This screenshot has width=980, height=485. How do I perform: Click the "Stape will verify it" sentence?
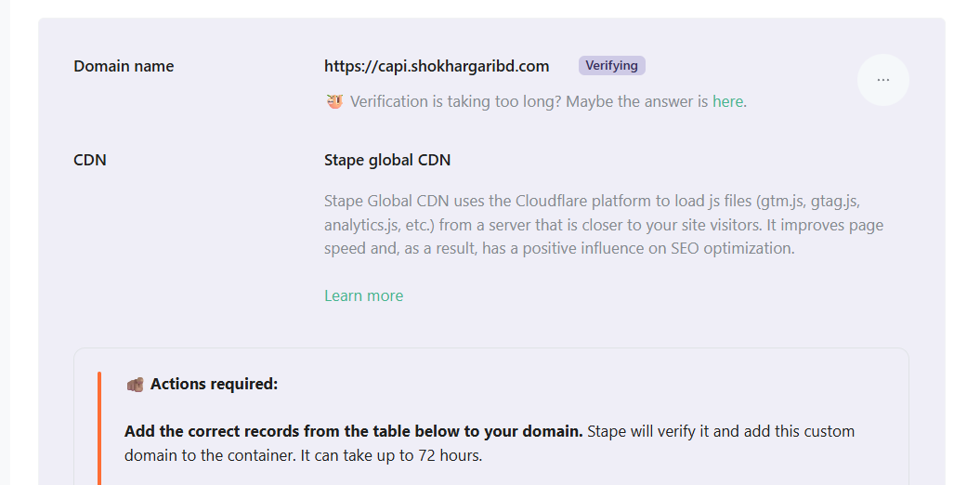click(x=655, y=431)
